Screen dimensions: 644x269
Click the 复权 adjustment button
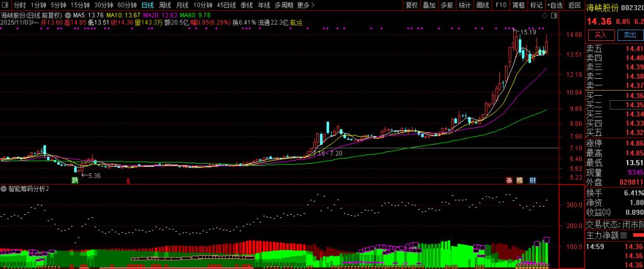click(x=411, y=5)
